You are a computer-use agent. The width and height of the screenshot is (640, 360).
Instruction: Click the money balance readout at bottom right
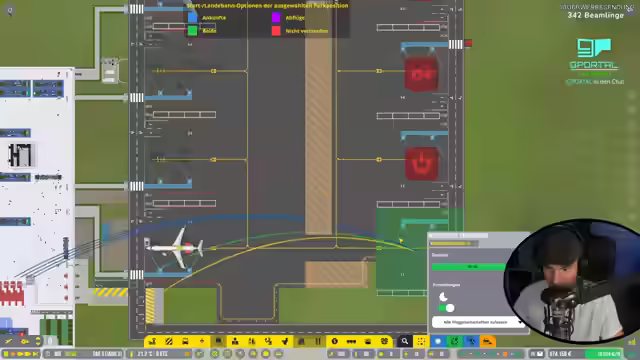(x=560, y=354)
